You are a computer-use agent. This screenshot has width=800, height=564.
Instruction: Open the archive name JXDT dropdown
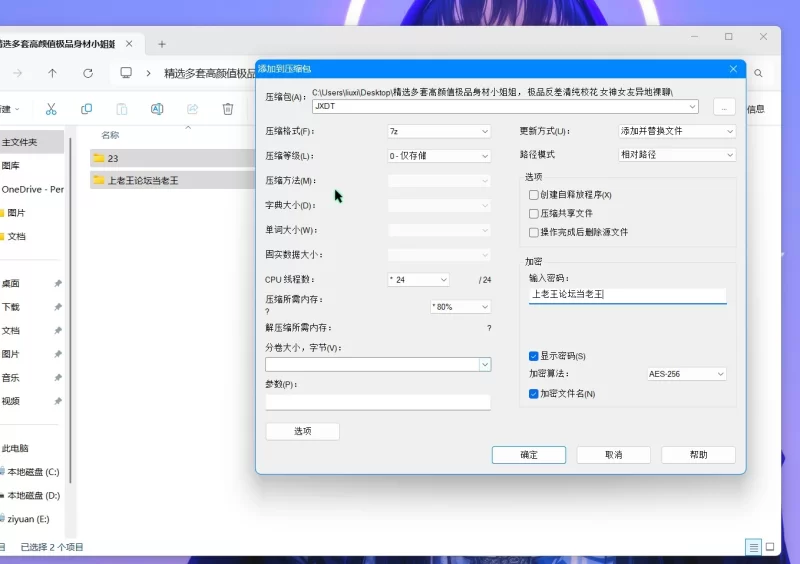[x=692, y=106]
